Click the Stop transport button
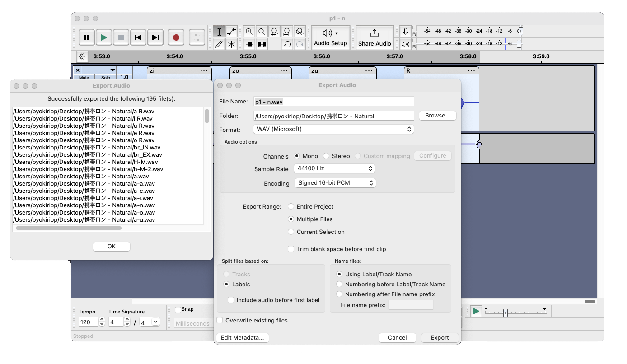The image size is (627, 364). 121,37
